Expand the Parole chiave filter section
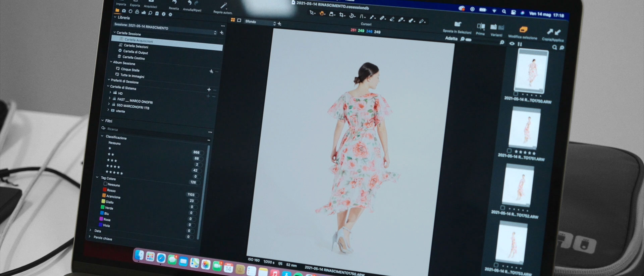 click(89, 236)
